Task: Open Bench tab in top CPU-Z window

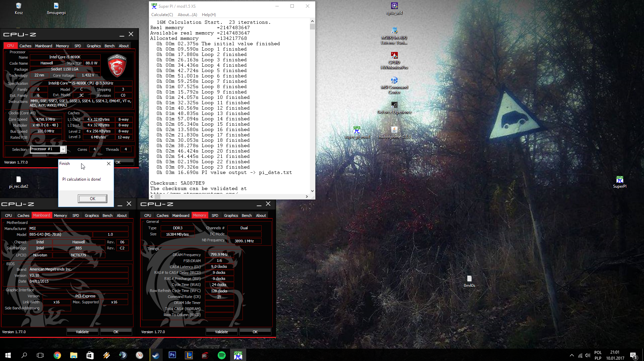Action: tap(109, 46)
